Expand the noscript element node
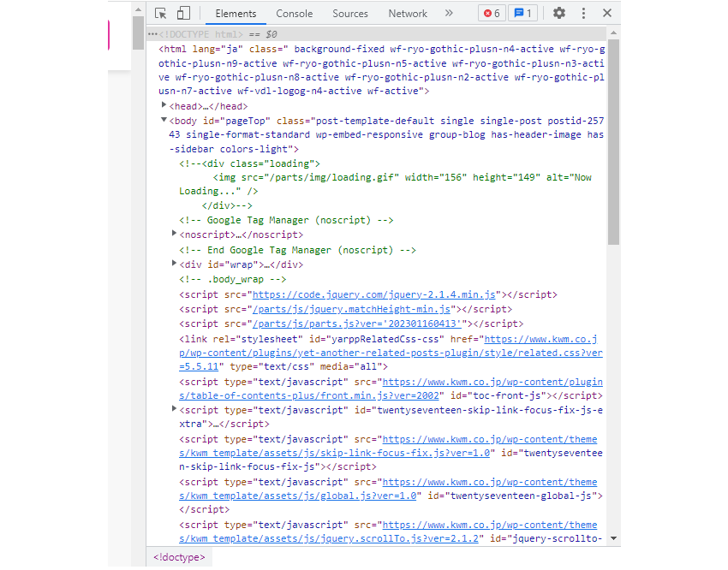Screen dimensions: 728x570 [174, 234]
